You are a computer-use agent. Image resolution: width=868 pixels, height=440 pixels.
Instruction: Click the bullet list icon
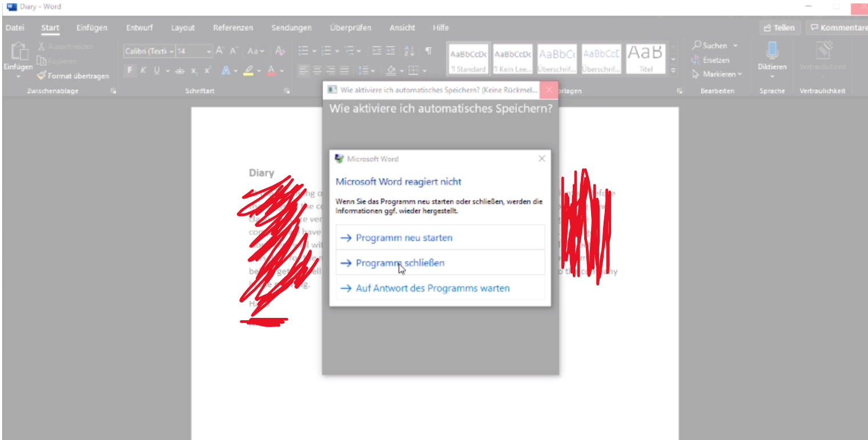(x=304, y=51)
